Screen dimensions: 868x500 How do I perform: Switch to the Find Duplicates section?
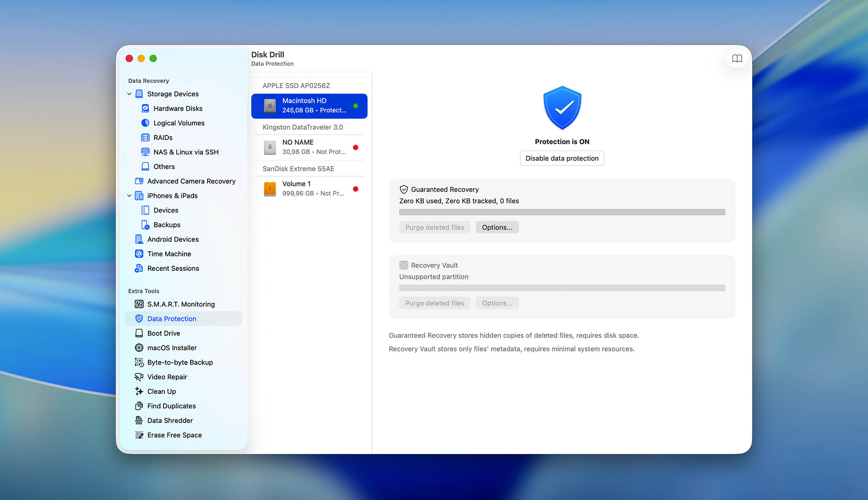(x=171, y=406)
